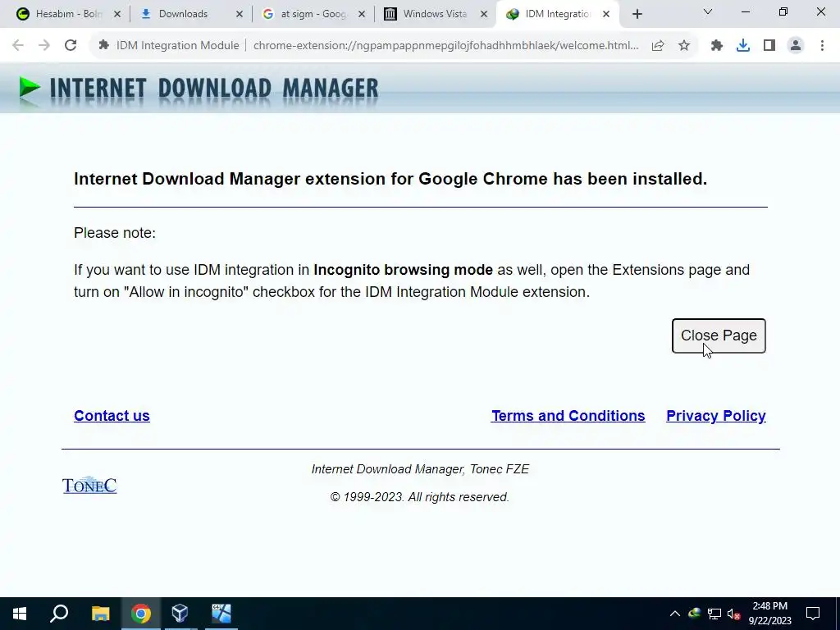Toggle the Chrome side panel
Image resolution: width=840 pixels, height=630 pixels.
pyautogui.click(x=769, y=46)
